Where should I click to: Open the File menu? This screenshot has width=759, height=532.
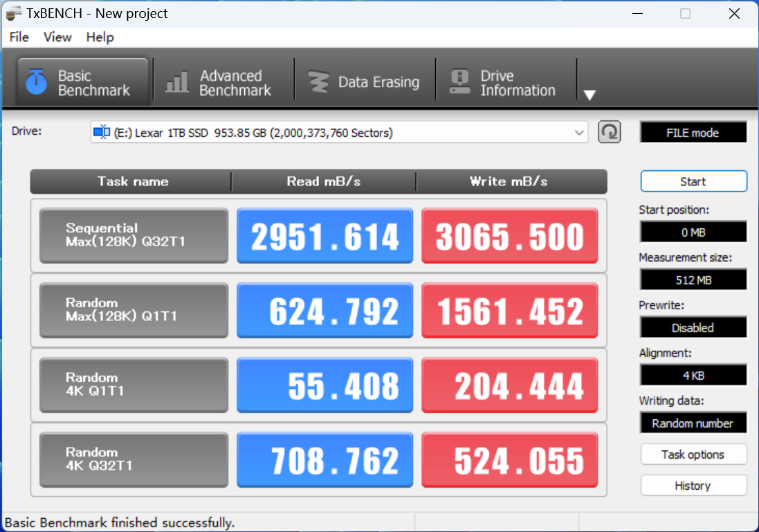coord(19,37)
